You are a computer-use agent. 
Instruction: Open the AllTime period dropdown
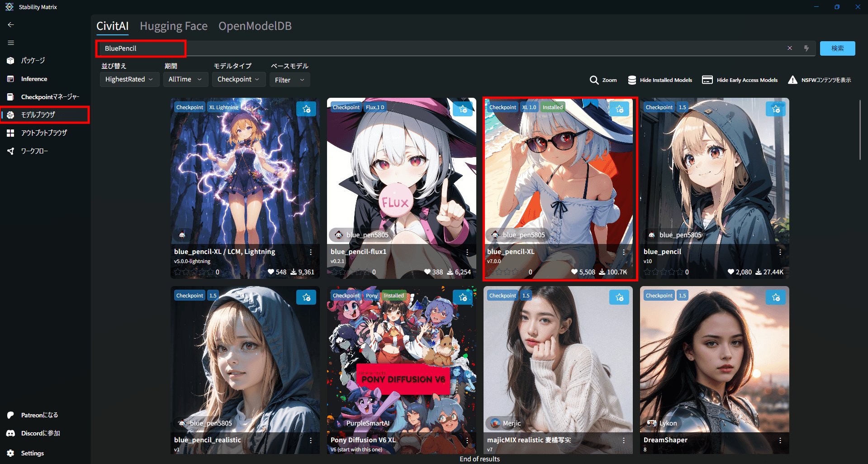[x=185, y=79]
